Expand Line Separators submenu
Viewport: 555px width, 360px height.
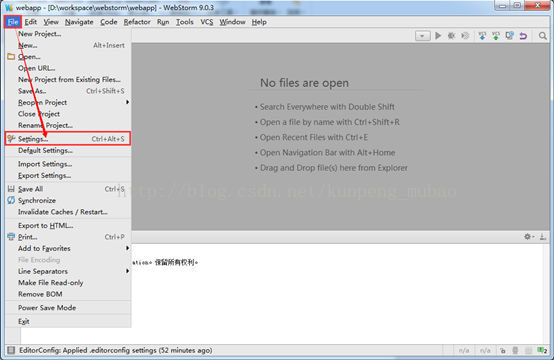(x=68, y=272)
